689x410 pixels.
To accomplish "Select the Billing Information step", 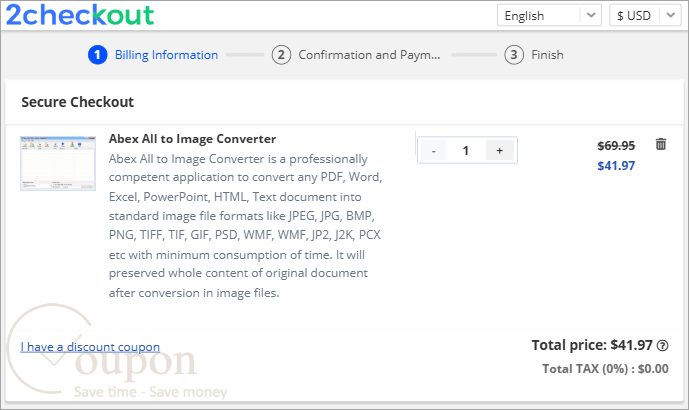I will 166,55.
